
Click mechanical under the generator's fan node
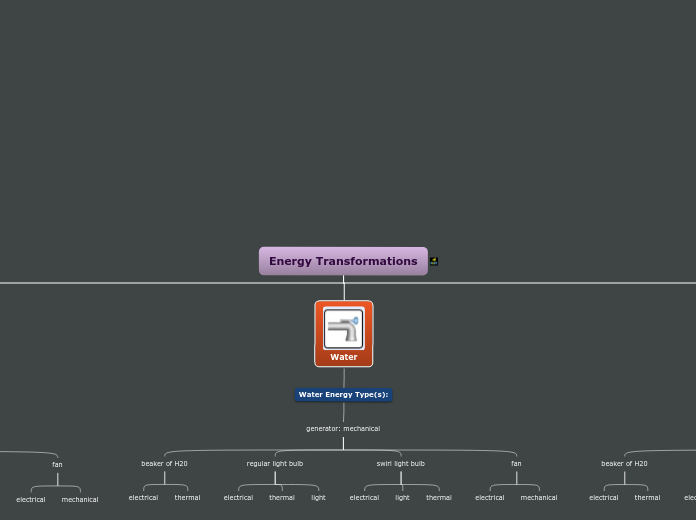(x=539, y=498)
